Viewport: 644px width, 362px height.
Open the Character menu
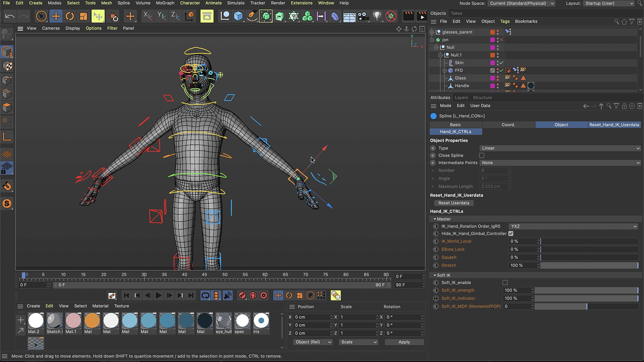tap(190, 3)
